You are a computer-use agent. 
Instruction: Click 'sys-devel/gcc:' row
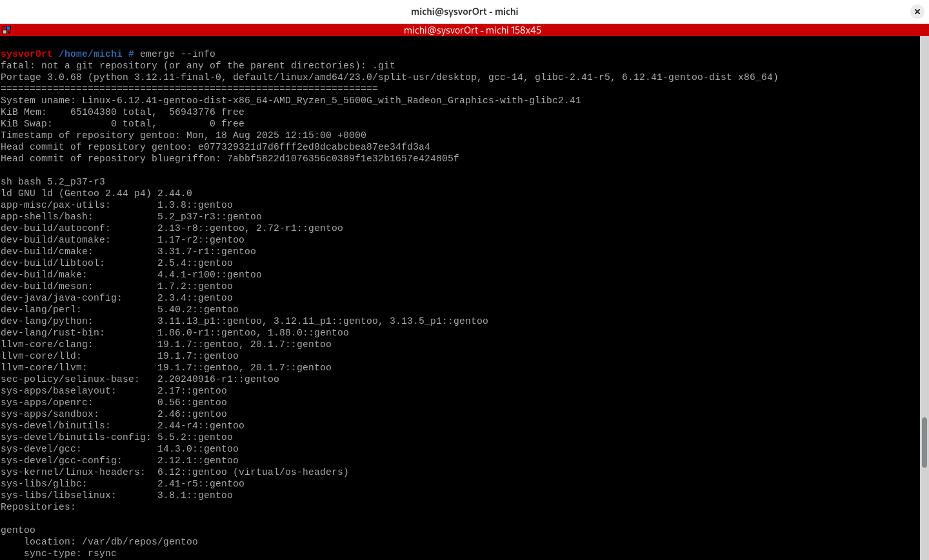point(119,449)
